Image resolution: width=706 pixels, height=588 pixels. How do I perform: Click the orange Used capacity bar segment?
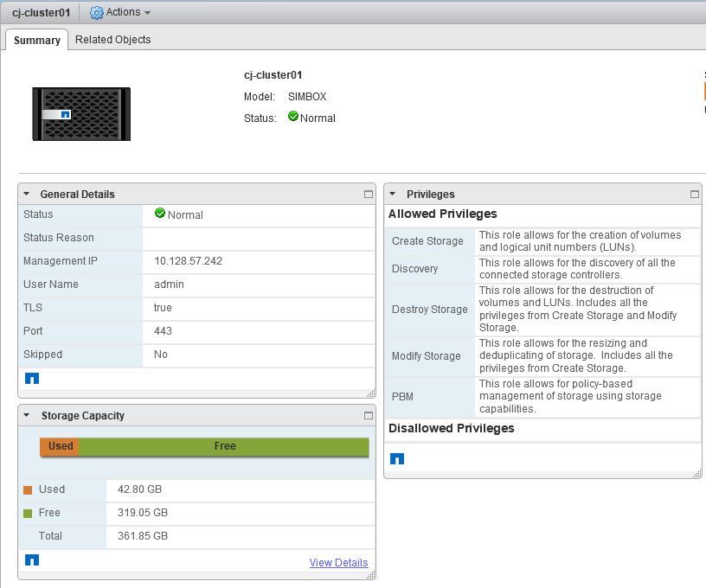[60, 447]
